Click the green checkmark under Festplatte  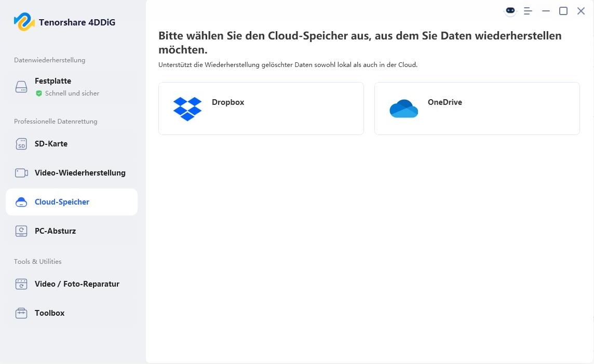(38, 93)
